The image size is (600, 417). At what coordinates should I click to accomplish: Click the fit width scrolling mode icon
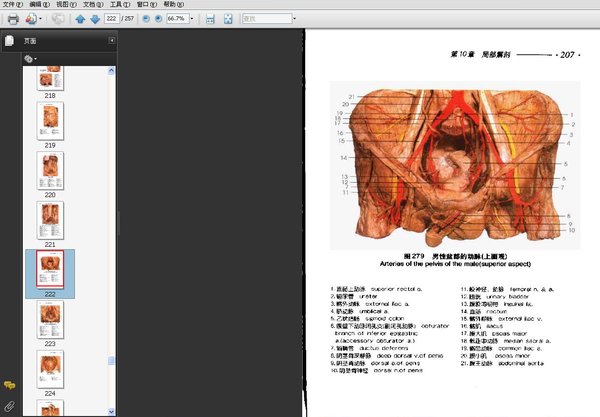210,19
